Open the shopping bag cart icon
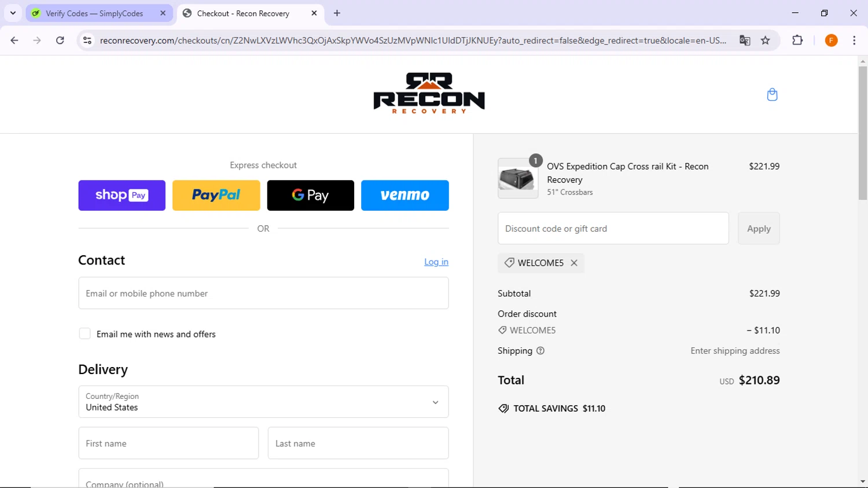The width and height of the screenshot is (868, 488). pyautogui.click(x=772, y=94)
